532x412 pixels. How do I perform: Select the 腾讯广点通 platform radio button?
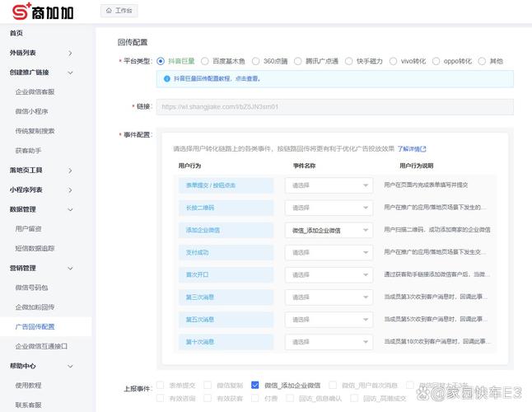tap(298, 61)
